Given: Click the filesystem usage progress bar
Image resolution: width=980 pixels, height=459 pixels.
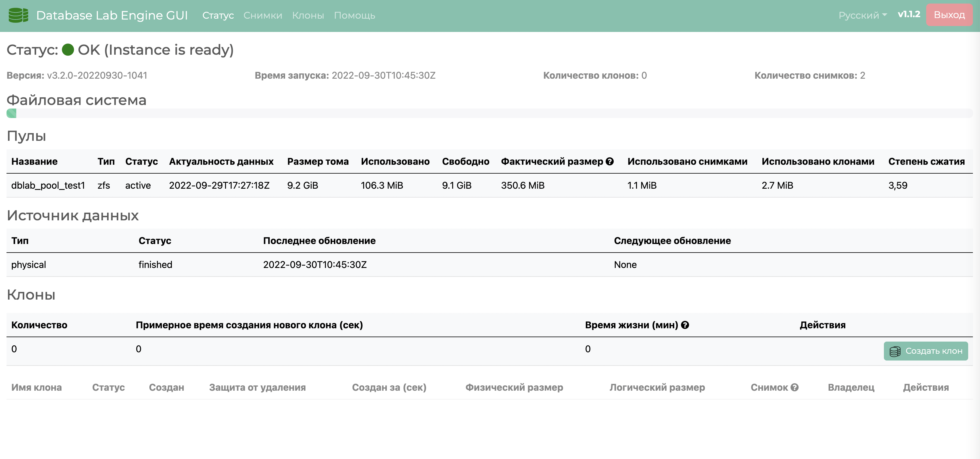Looking at the screenshot, I should point(489,113).
